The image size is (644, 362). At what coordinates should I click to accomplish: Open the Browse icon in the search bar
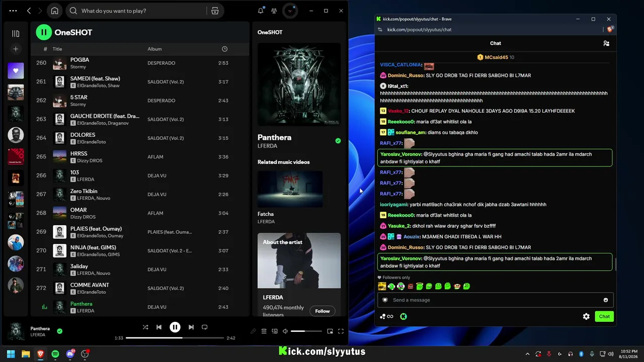[x=215, y=11]
